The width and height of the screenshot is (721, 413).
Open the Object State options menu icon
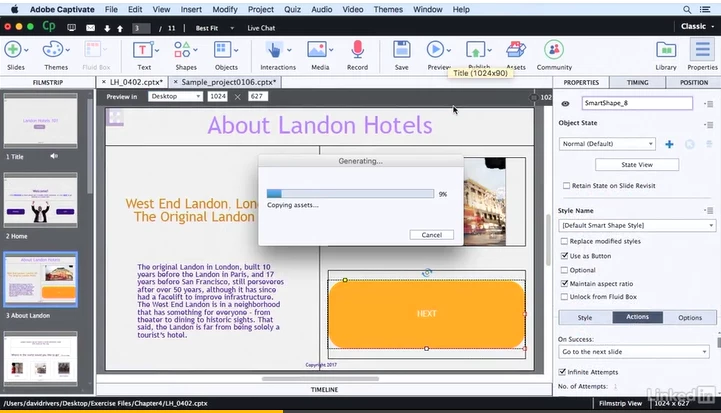point(709,124)
